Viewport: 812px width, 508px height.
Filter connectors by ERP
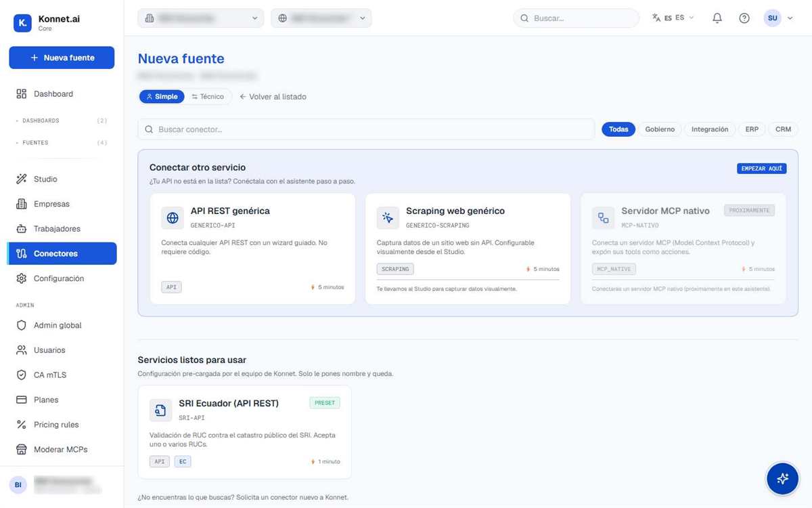(x=752, y=129)
